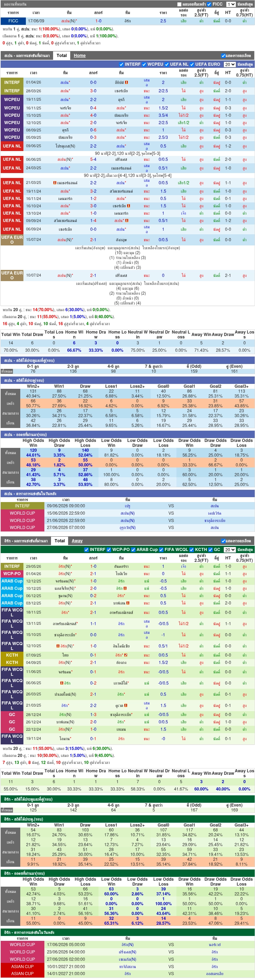Screen dimensions: 255x980
Task: Switch to the Away tab for Iraq
Action: [x=77, y=541]
